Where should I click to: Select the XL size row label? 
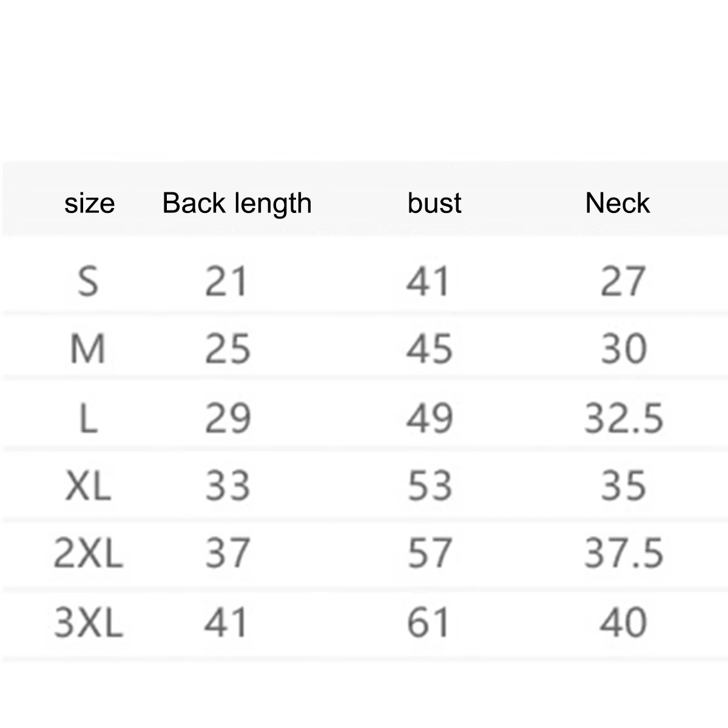pos(89,486)
